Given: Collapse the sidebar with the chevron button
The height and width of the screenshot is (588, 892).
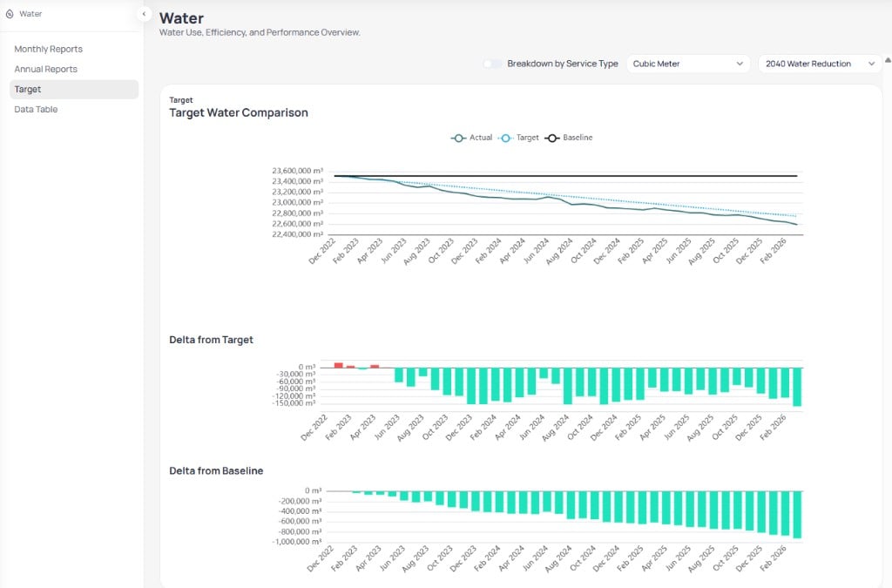Looking at the screenshot, I should coord(144,14).
